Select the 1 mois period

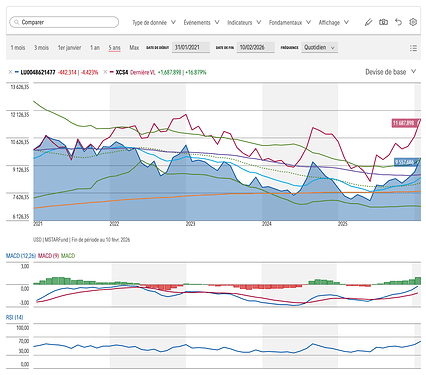[x=18, y=48]
